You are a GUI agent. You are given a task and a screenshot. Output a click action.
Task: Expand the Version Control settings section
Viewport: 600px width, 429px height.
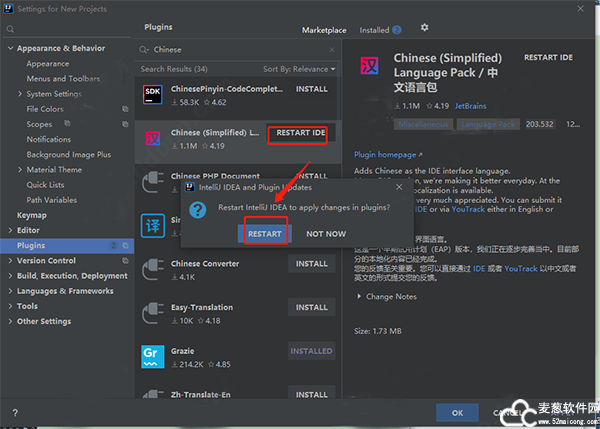coord(10,260)
